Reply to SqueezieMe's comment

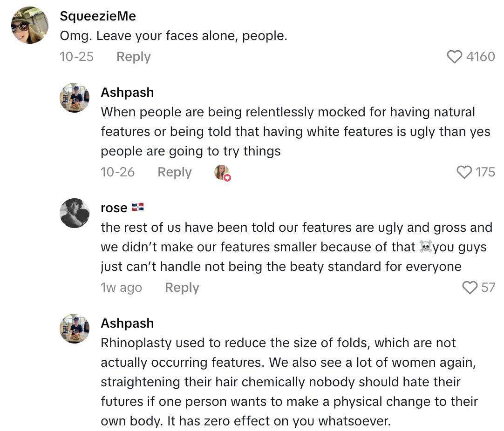pyautogui.click(x=133, y=57)
